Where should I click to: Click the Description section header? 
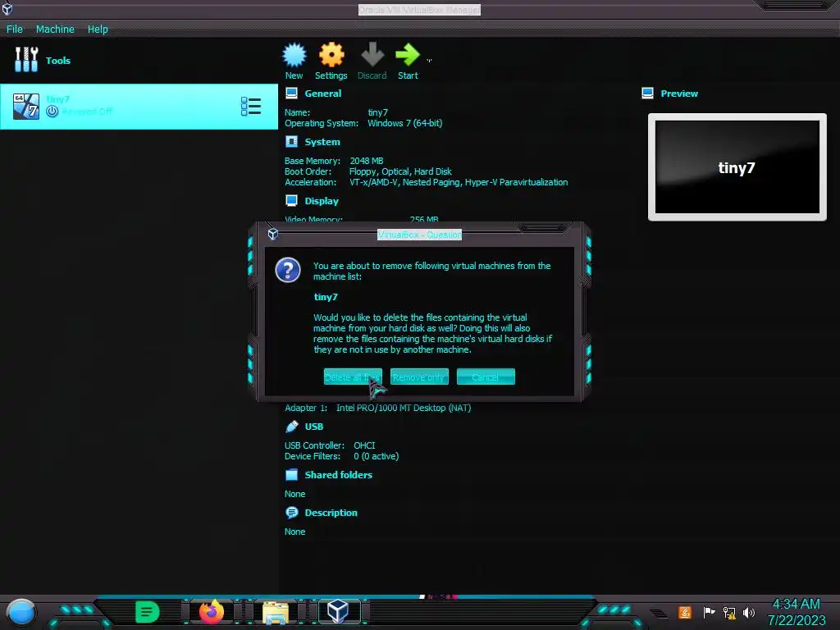331,513
